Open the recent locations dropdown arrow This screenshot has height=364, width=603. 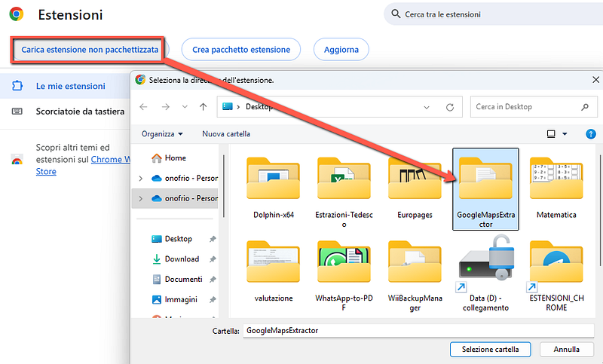pos(185,107)
